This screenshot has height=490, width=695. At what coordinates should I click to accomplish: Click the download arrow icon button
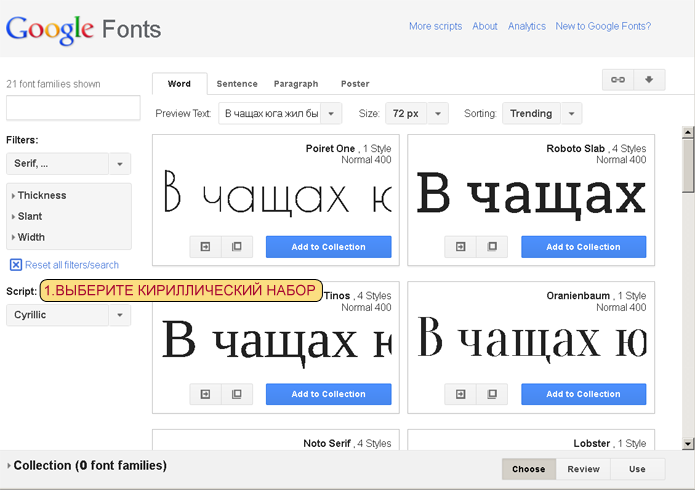coord(649,80)
